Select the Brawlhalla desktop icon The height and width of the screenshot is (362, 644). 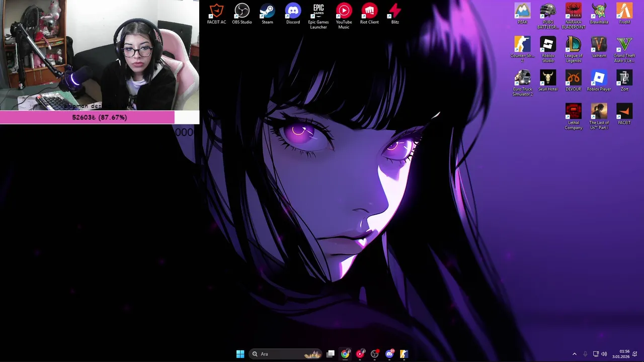pos(599,14)
